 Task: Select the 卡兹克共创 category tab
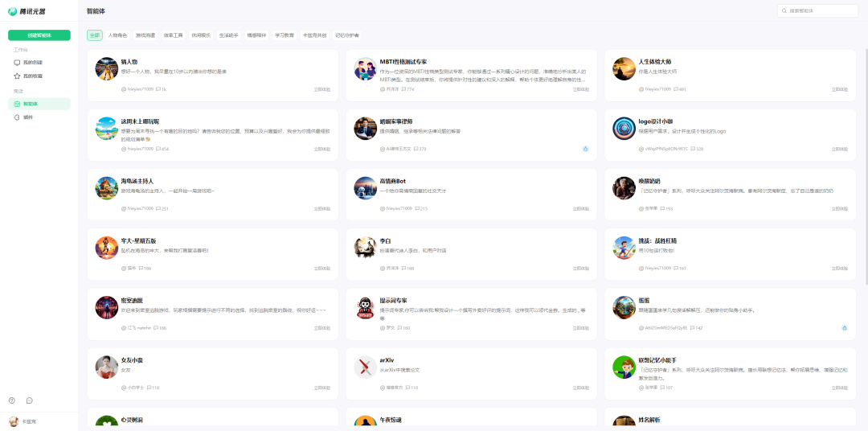click(314, 35)
